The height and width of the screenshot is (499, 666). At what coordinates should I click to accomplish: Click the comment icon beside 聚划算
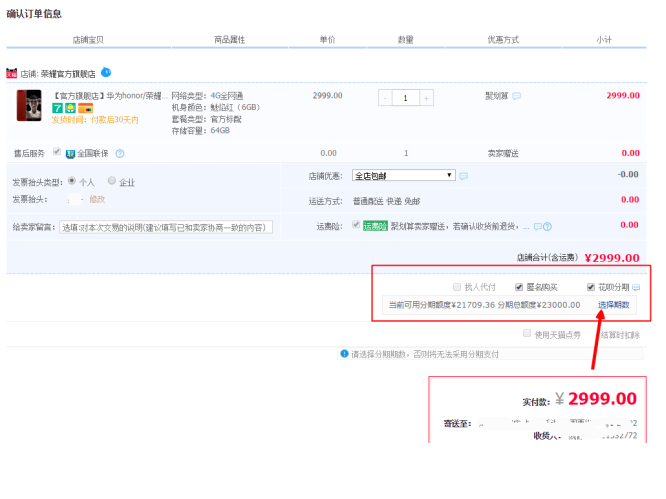click(517, 96)
